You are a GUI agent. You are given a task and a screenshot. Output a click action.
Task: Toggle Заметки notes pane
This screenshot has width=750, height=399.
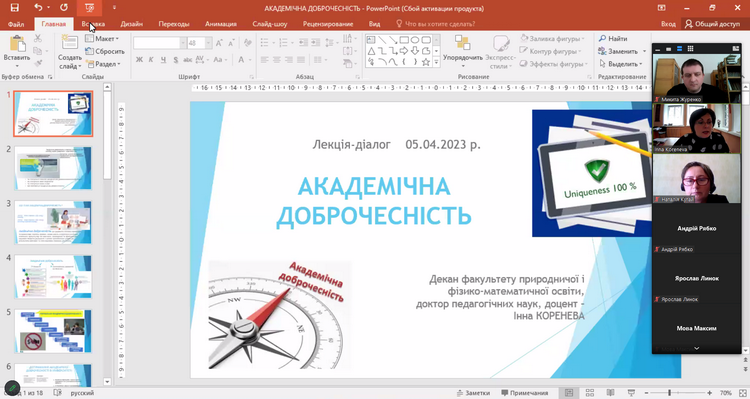click(x=473, y=392)
